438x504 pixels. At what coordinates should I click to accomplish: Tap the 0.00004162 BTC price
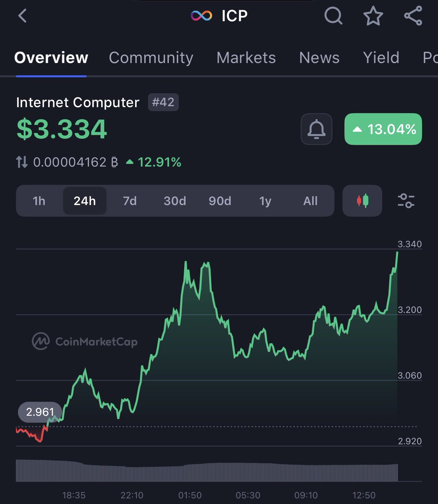pyautogui.click(x=76, y=162)
